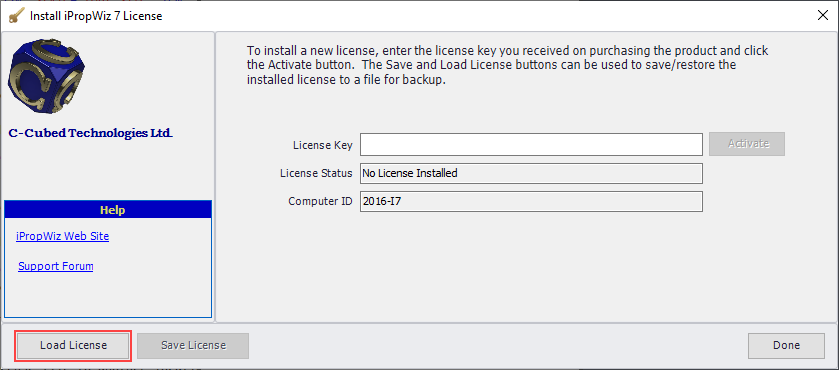Focus the License Key input field
Image resolution: width=839 pixels, height=370 pixels.
(x=531, y=144)
